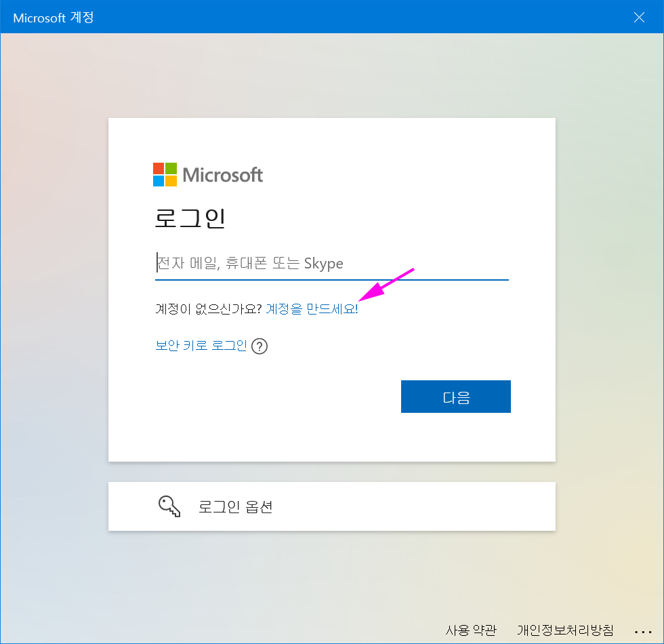This screenshot has width=664, height=644.
Task: Click the key icon beside 로그인 옵션
Action: coord(169,506)
